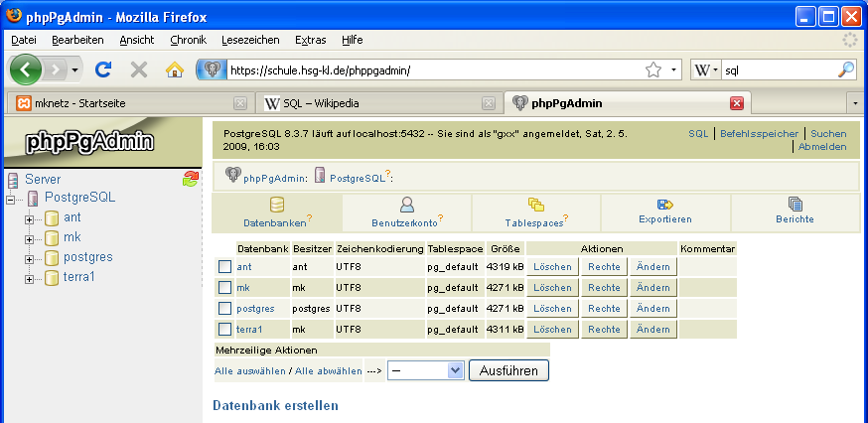Viewport: 868px width, 423px height.
Task: Tick the checkbox for database terra1
Action: pos(224,329)
